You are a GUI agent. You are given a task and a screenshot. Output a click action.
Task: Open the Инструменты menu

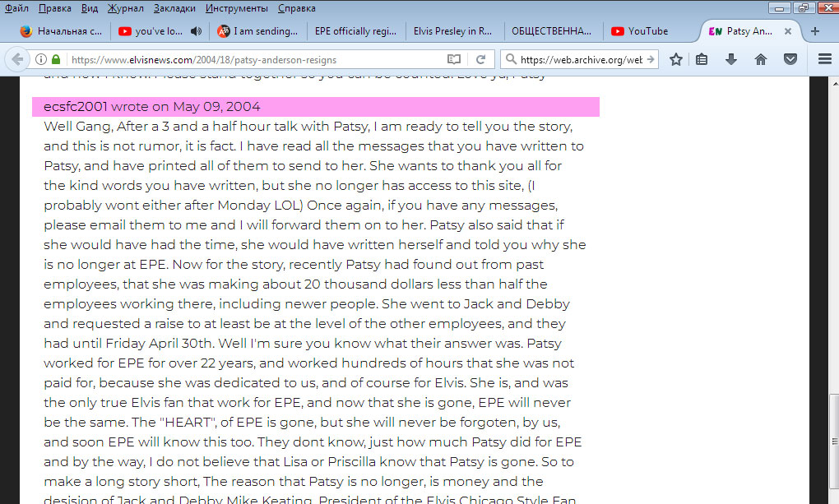tap(237, 8)
